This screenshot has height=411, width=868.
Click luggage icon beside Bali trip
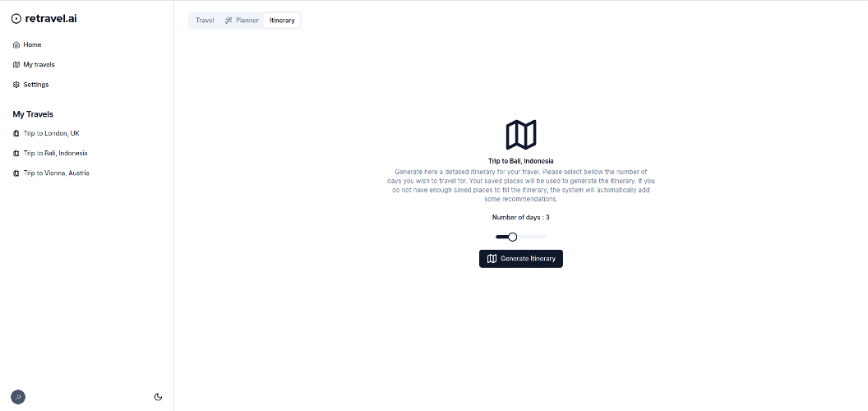coord(16,154)
